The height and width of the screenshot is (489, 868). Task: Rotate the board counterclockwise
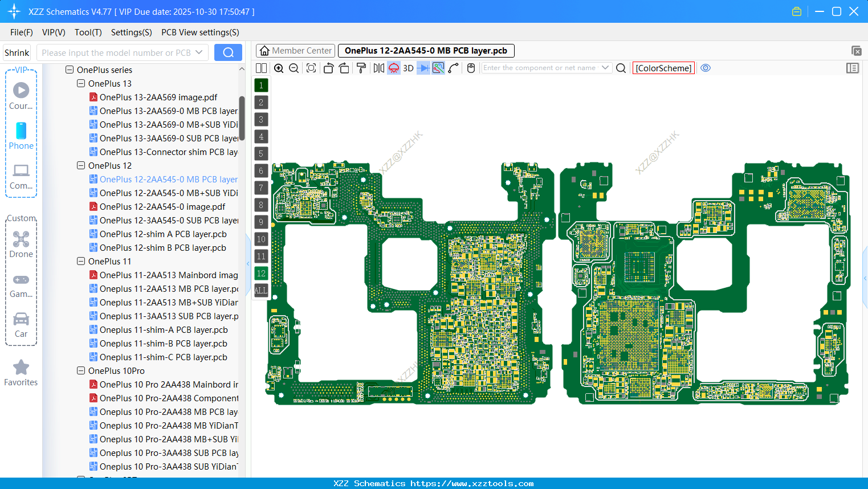pyautogui.click(x=329, y=68)
